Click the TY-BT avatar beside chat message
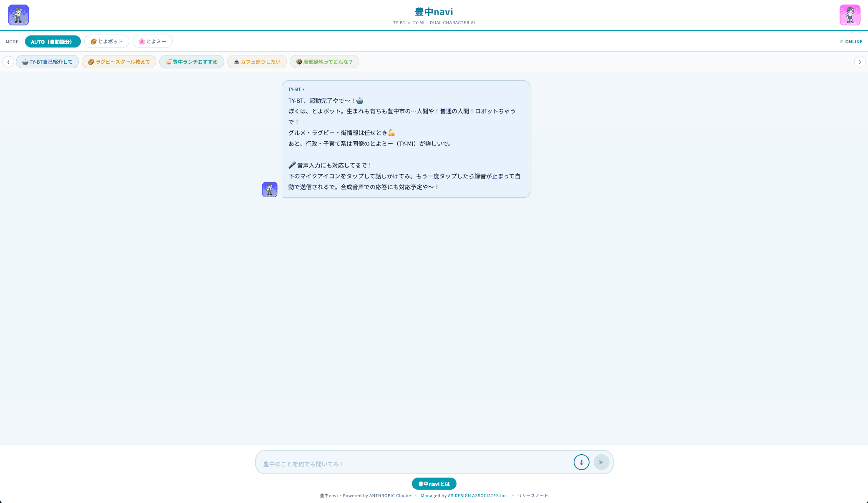Image resolution: width=868 pixels, height=503 pixels. [x=270, y=190]
